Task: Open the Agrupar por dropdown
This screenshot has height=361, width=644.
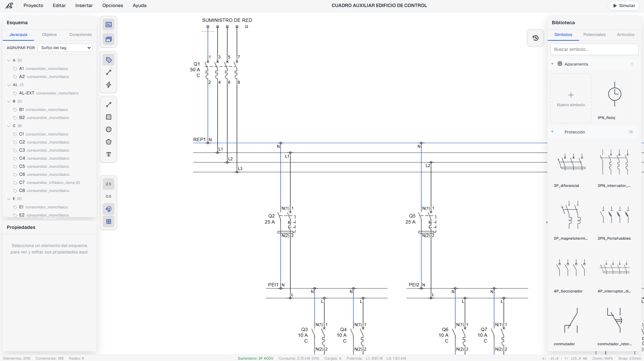Action: click(65, 48)
